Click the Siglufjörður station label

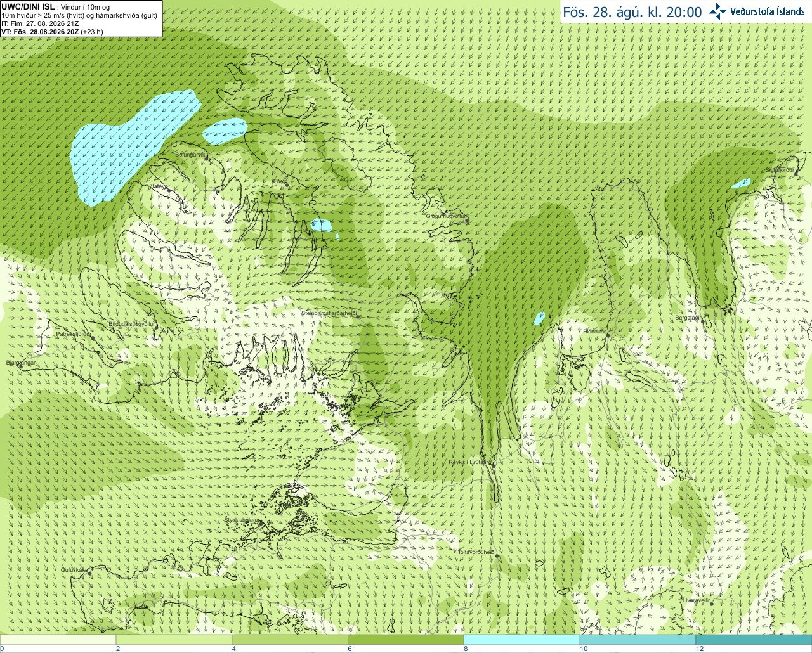[x=780, y=170]
